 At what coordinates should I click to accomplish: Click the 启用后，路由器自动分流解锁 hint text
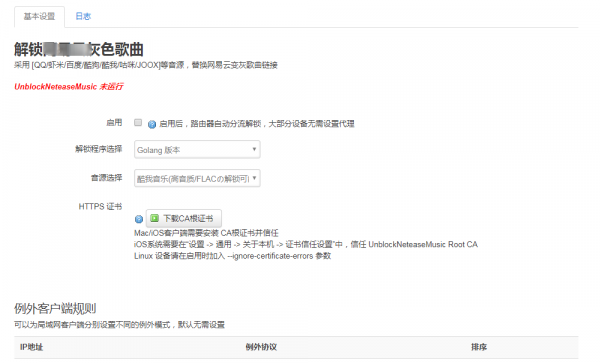(x=257, y=124)
